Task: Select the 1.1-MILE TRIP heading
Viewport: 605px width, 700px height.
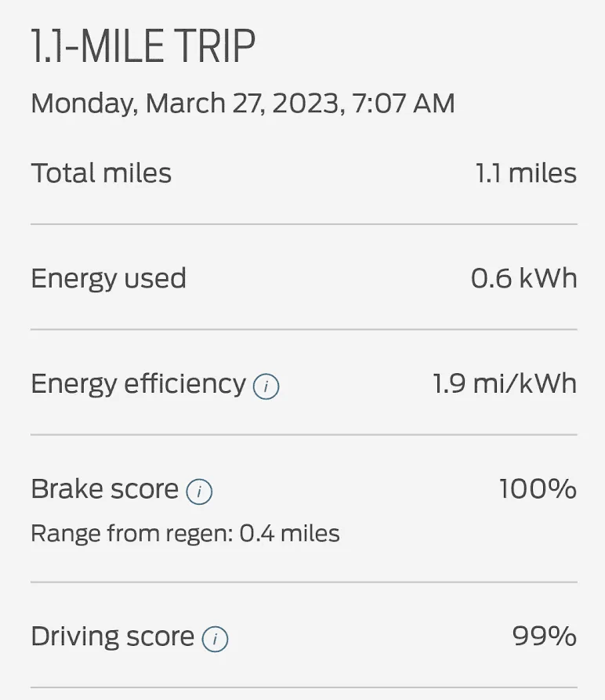Action: coord(143,47)
